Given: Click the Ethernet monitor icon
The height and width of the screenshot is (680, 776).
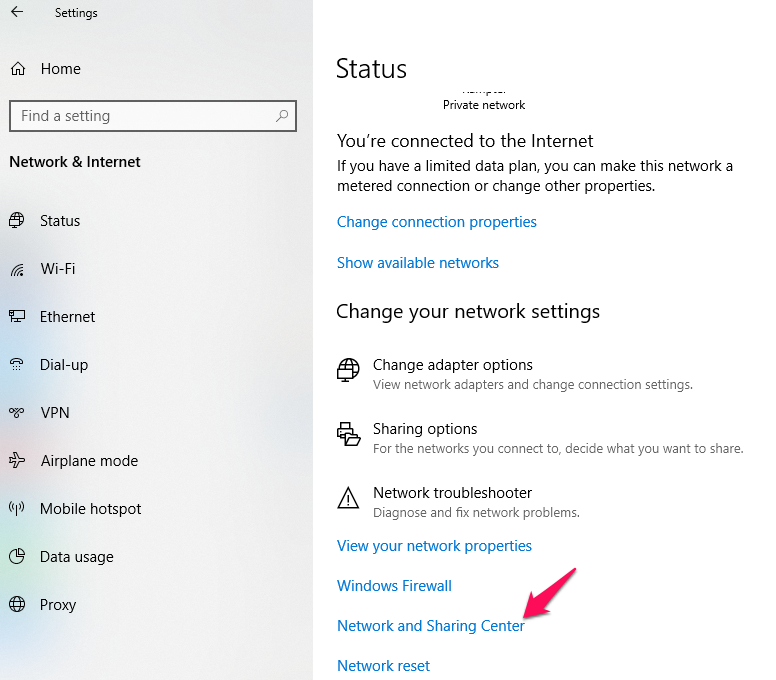Looking at the screenshot, I should pyautogui.click(x=17, y=317).
